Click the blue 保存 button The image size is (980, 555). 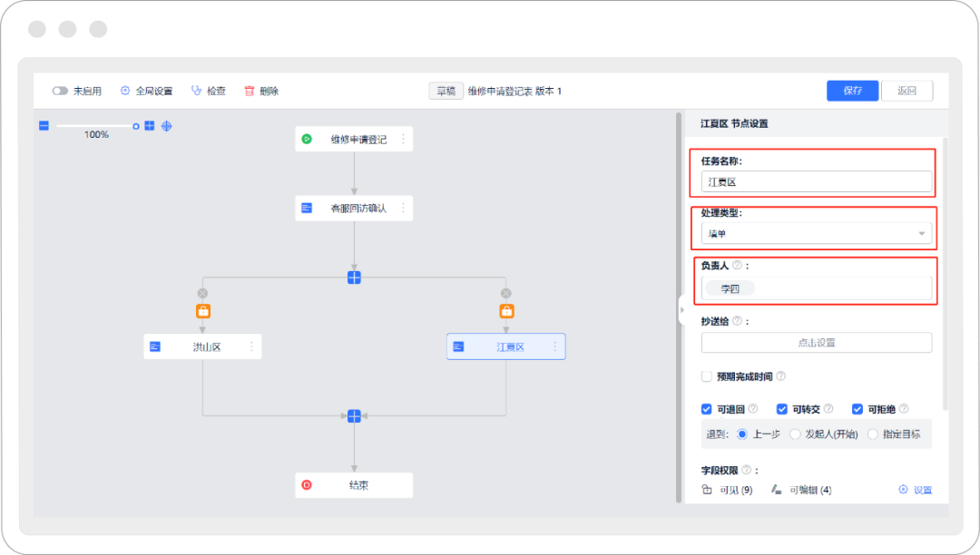[852, 91]
